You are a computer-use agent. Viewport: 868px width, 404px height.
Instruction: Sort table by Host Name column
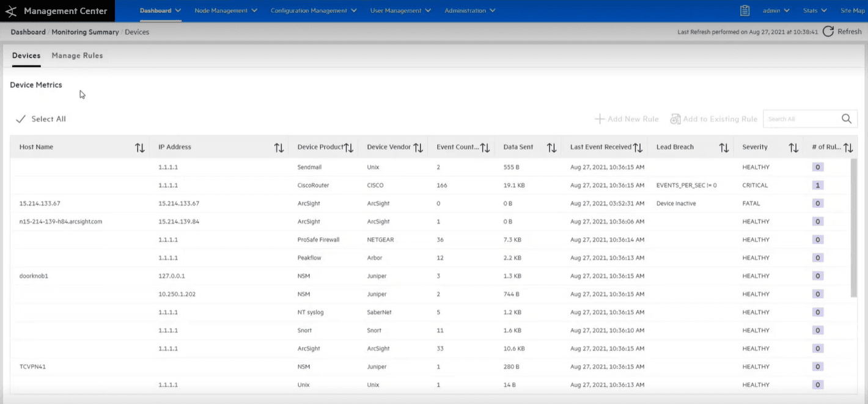click(x=139, y=147)
